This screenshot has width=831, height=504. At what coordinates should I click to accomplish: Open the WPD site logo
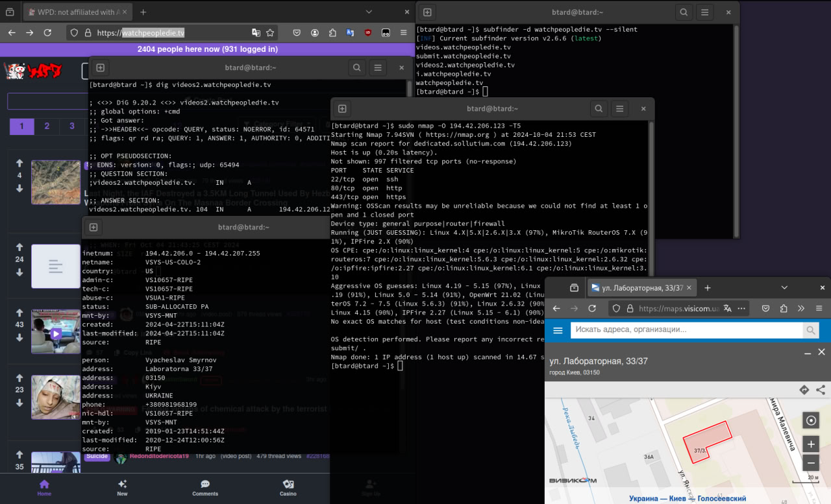tap(34, 71)
